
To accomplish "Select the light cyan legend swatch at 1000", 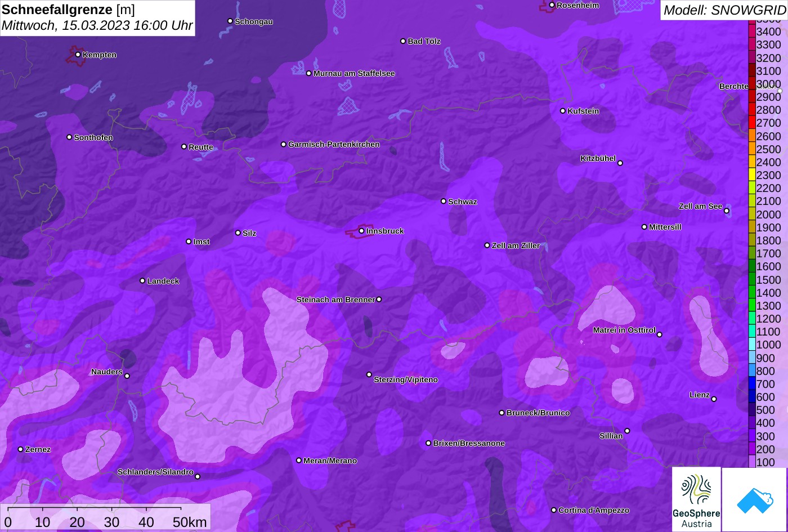I will [x=752, y=345].
